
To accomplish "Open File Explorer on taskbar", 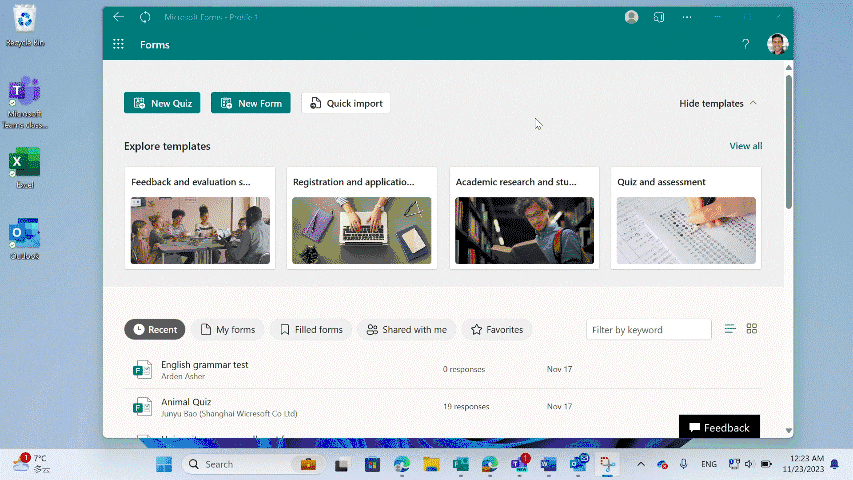I will [431, 465].
